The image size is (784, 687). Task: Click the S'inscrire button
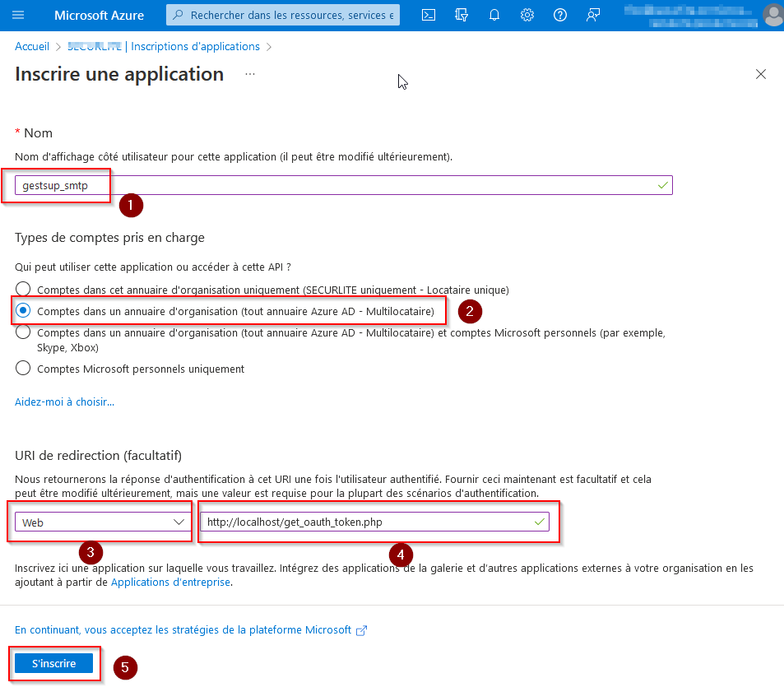point(54,663)
